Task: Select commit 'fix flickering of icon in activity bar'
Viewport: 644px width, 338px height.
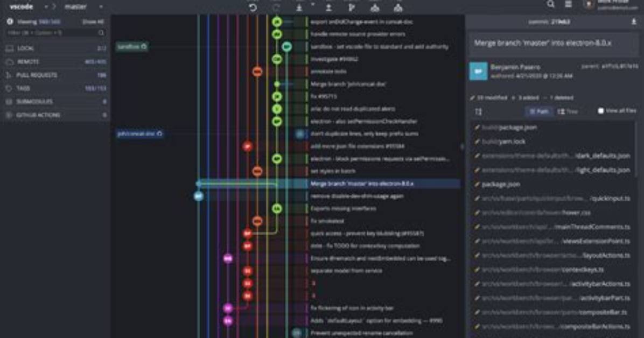Action: (x=352, y=308)
